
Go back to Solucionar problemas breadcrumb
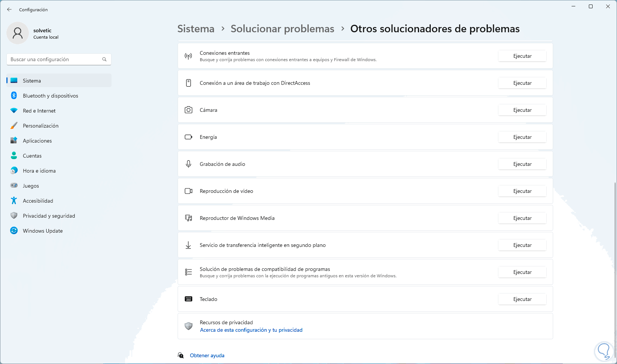point(282,29)
